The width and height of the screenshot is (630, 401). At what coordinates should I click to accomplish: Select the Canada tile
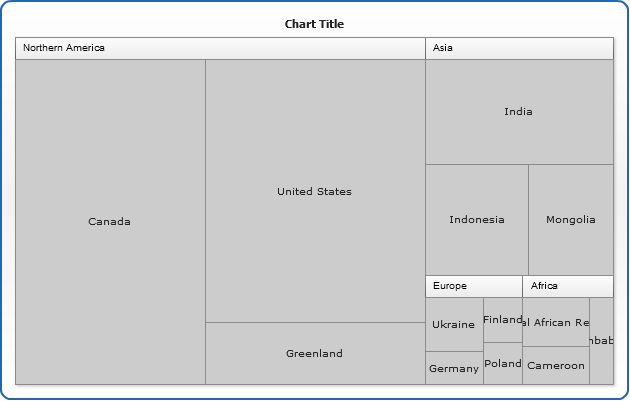tap(110, 222)
